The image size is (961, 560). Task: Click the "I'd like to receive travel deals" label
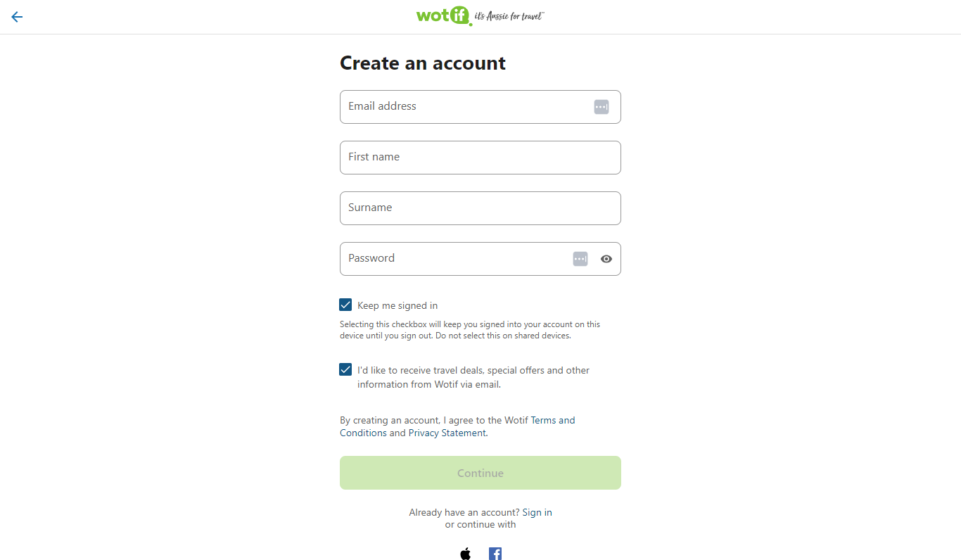(x=473, y=377)
